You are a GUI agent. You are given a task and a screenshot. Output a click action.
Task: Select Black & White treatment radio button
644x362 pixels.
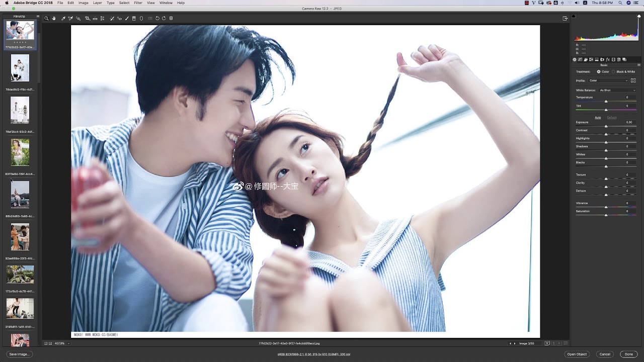pos(613,71)
